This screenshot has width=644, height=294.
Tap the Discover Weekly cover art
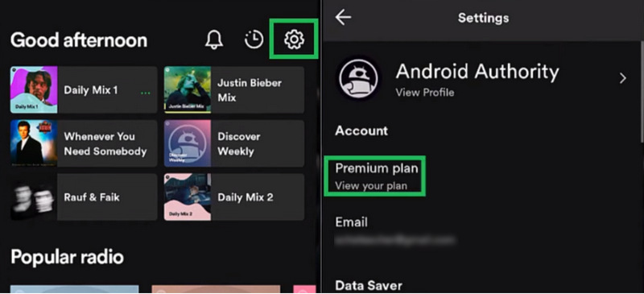[x=188, y=143]
